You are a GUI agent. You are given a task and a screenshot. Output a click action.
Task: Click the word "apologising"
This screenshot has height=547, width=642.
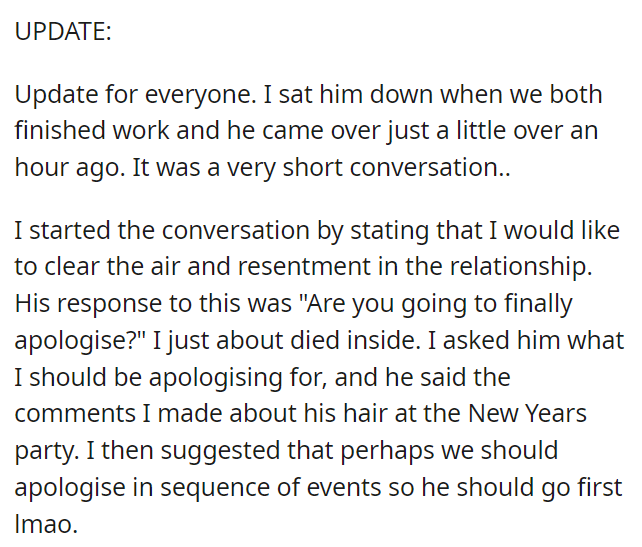pos(215,378)
